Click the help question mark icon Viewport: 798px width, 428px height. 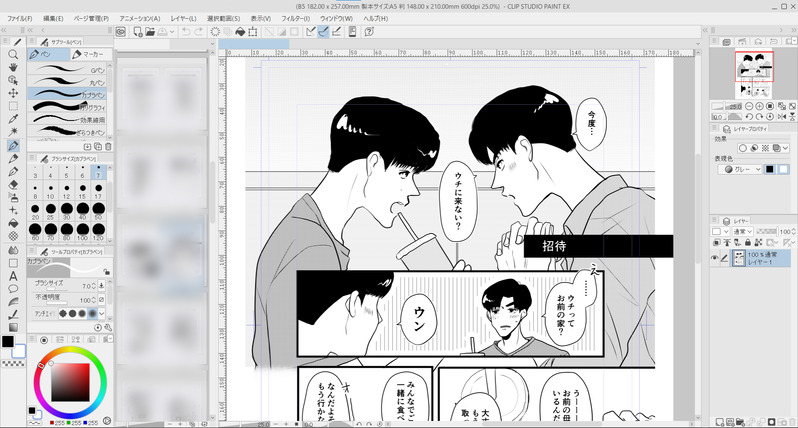pyautogui.click(x=369, y=32)
